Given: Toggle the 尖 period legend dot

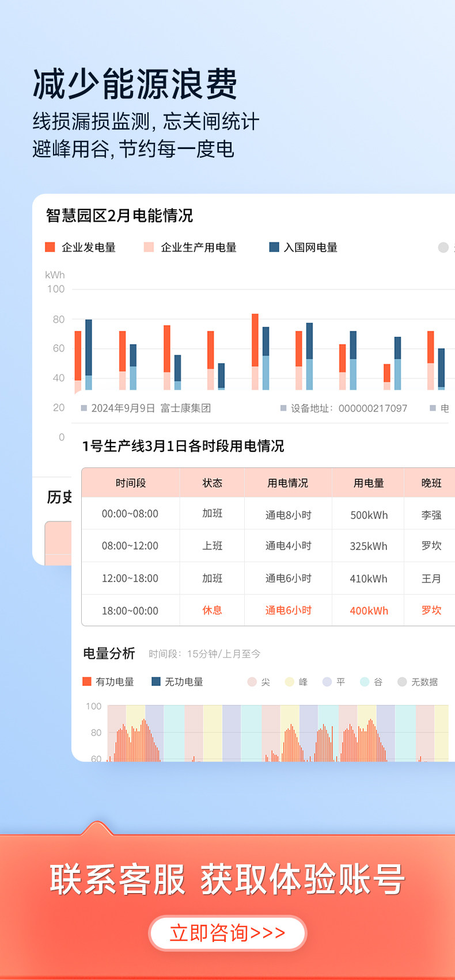Looking at the screenshot, I should (x=252, y=682).
